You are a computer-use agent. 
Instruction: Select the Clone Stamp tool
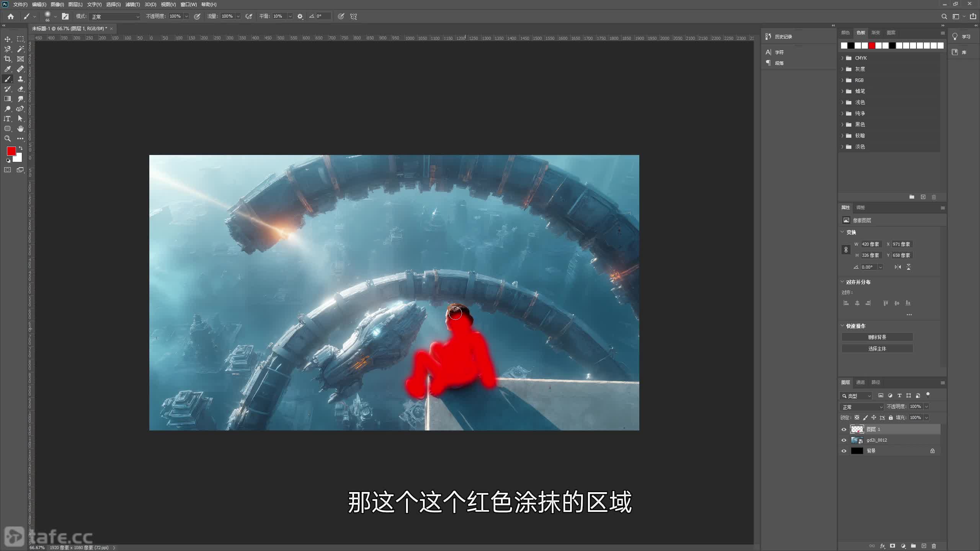coord(21,79)
